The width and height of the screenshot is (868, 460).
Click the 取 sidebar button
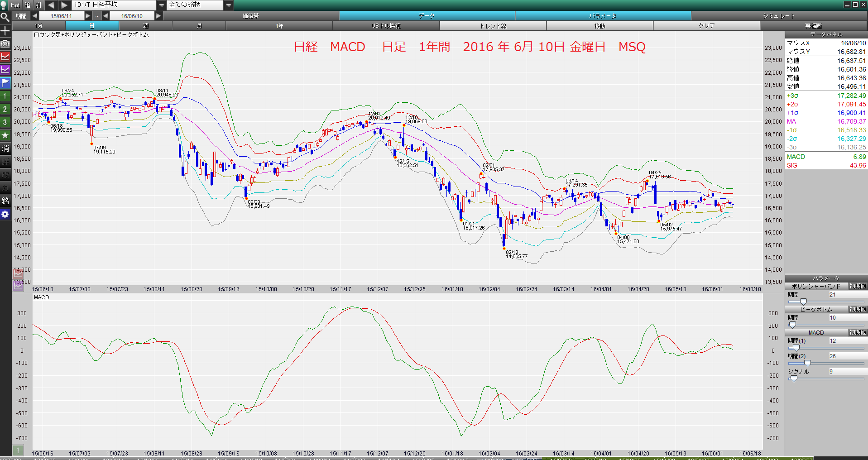coord(5,175)
